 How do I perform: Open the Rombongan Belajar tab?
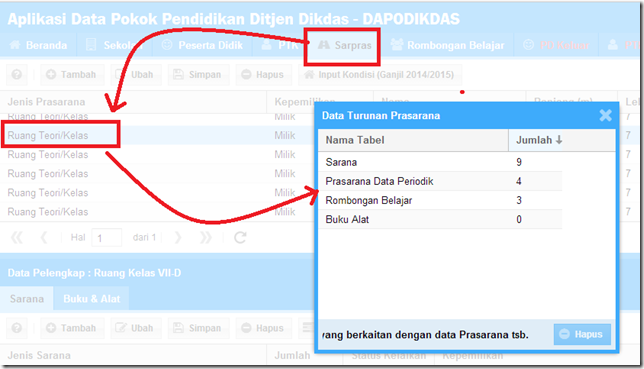tap(447, 45)
